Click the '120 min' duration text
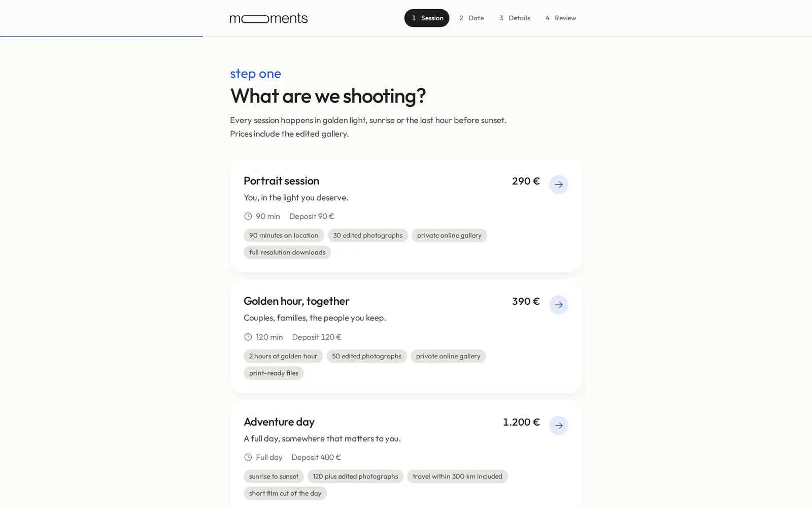This screenshot has width=812, height=508. pyautogui.click(x=269, y=337)
